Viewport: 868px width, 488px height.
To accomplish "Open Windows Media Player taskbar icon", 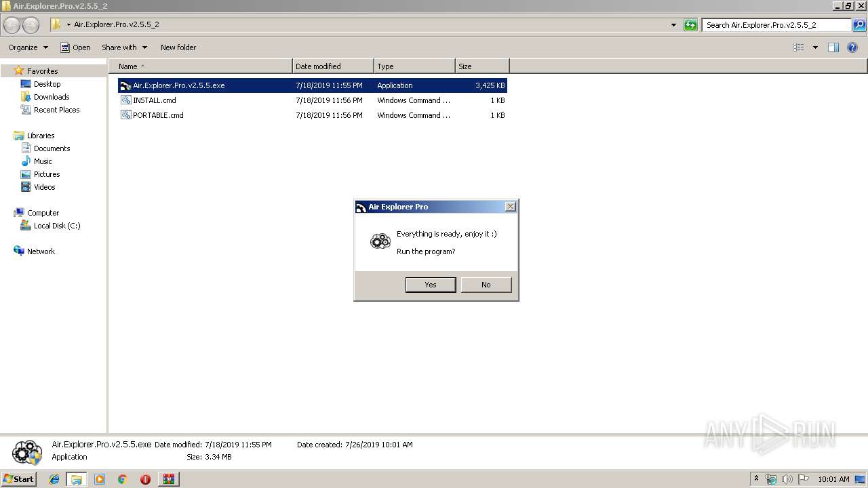I will click(100, 479).
